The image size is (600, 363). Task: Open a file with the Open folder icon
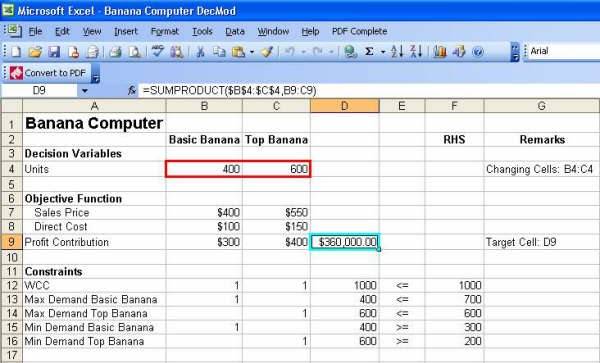pyautogui.click(x=35, y=51)
